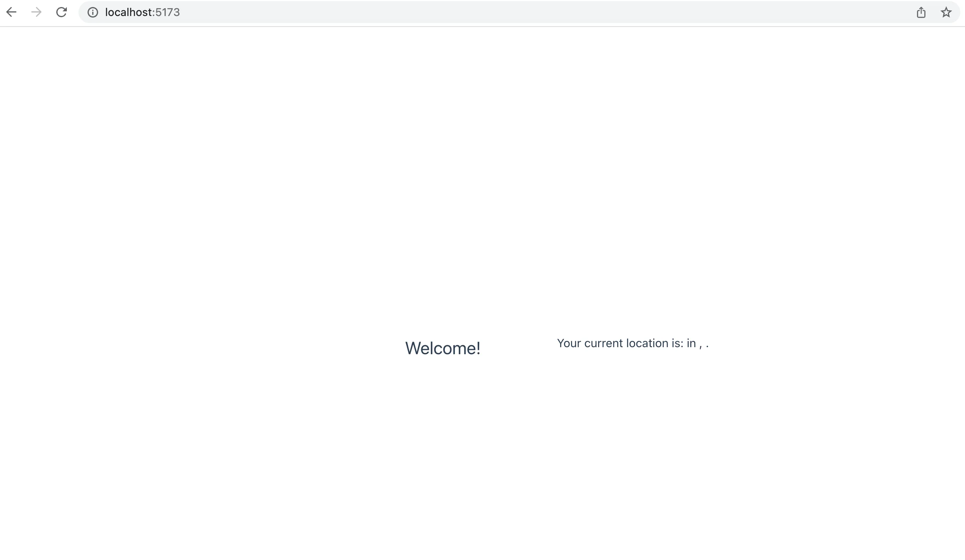View site information icon in the address bar
965x560 pixels.
93,12
